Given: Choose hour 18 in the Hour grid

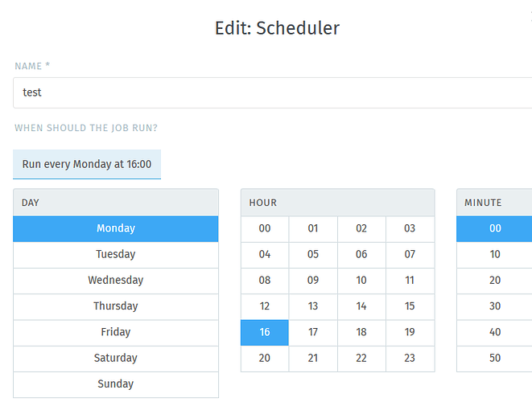Looking at the screenshot, I should [x=361, y=333].
